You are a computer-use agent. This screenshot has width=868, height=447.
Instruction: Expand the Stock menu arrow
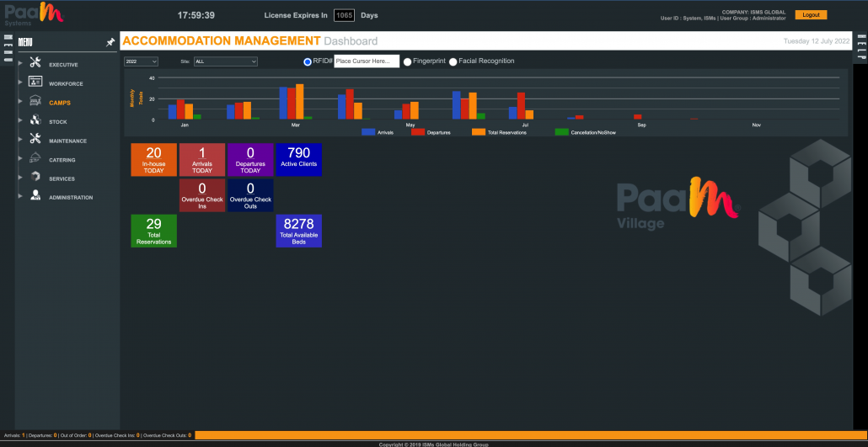click(20, 120)
